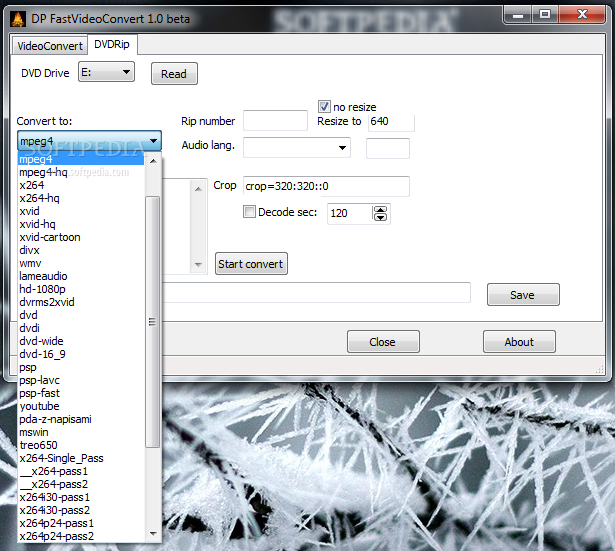
Task: Choose x264 format option
Action: pyautogui.click(x=81, y=185)
